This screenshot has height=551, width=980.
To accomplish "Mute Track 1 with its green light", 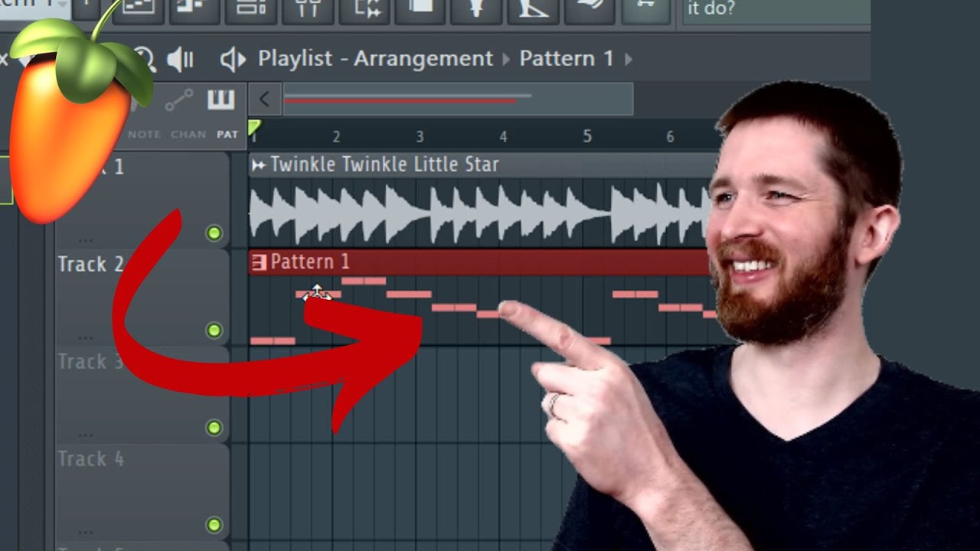I will pos(214,233).
